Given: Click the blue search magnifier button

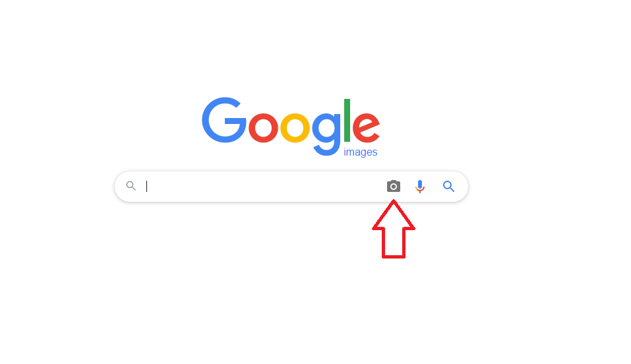Looking at the screenshot, I should 449,187.
